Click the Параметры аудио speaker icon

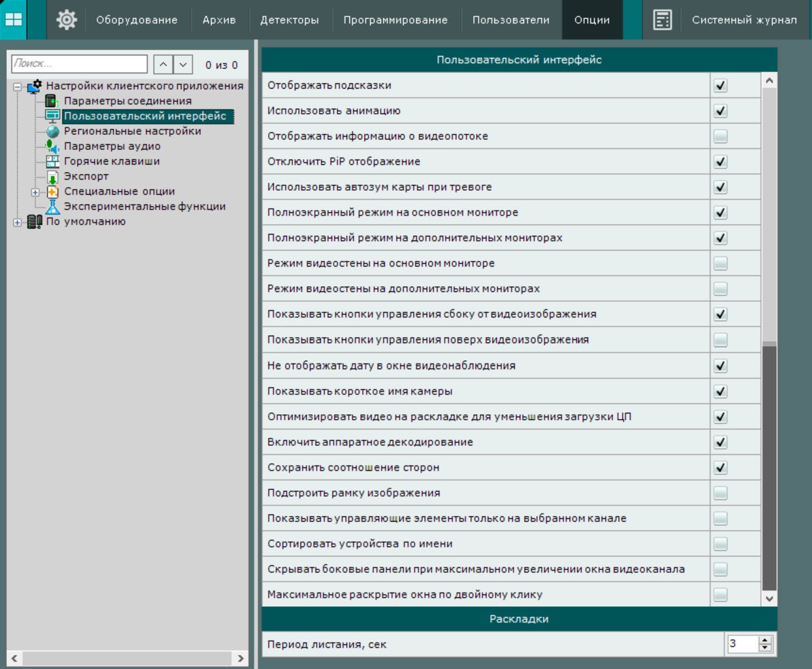click(53, 146)
